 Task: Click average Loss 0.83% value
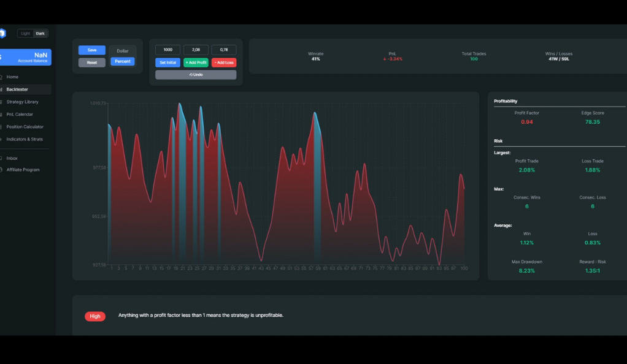593,243
